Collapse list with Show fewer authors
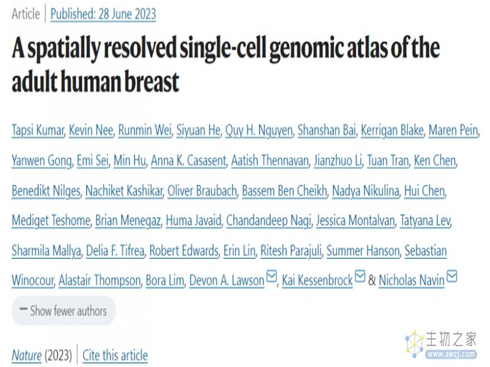 (63, 311)
